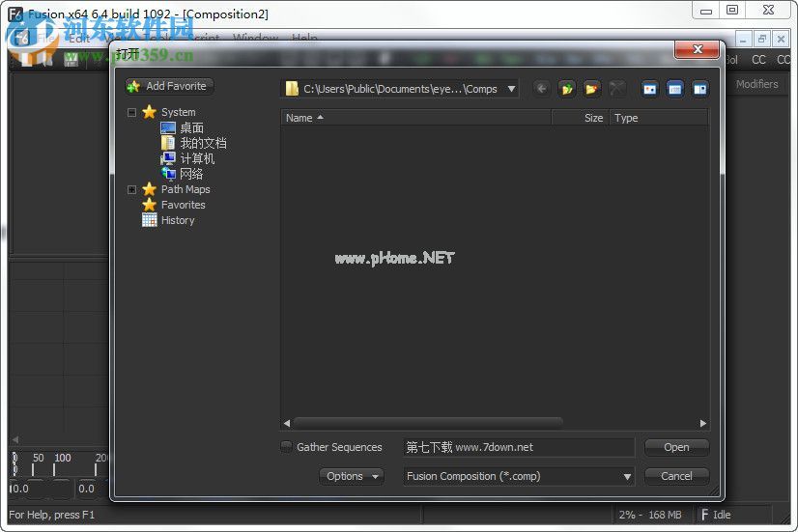Screen dimensions: 798x532
Task: Collapse the System tree node
Action: tap(132, 113)
